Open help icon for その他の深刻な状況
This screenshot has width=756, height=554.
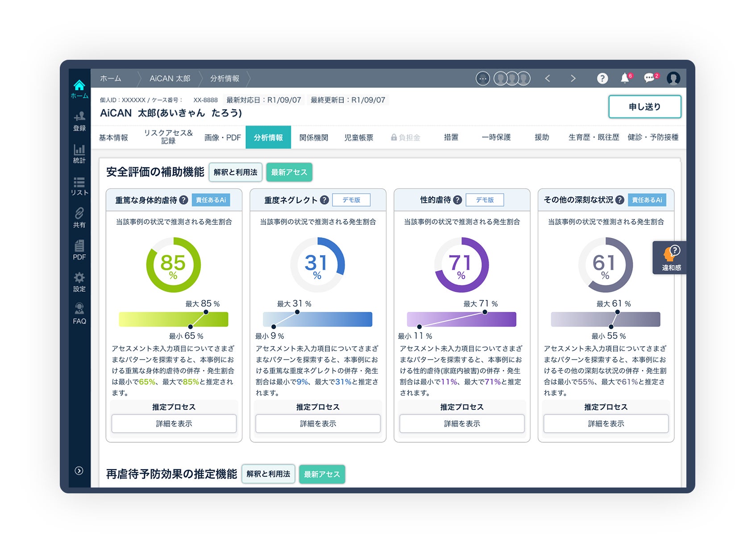tap(620, 200)
